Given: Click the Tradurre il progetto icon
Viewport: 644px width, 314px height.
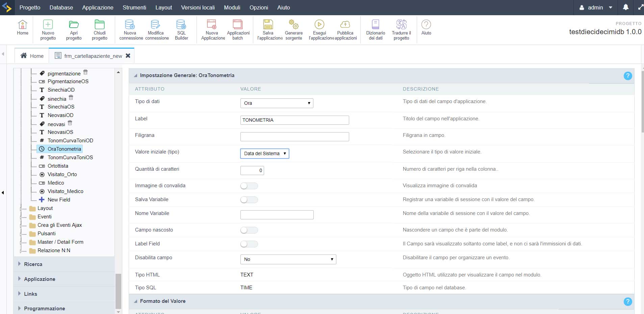Looking at the screenshot, I should pos(401,30).
